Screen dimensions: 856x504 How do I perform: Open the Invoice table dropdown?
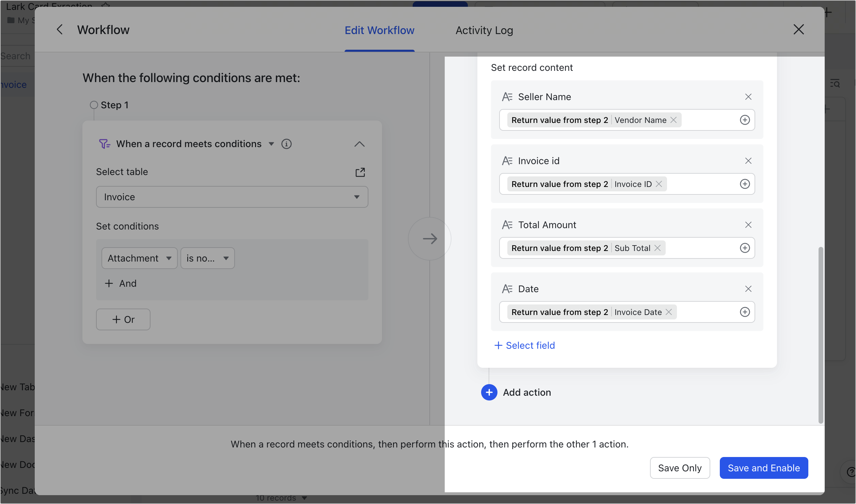click(232, 197)
